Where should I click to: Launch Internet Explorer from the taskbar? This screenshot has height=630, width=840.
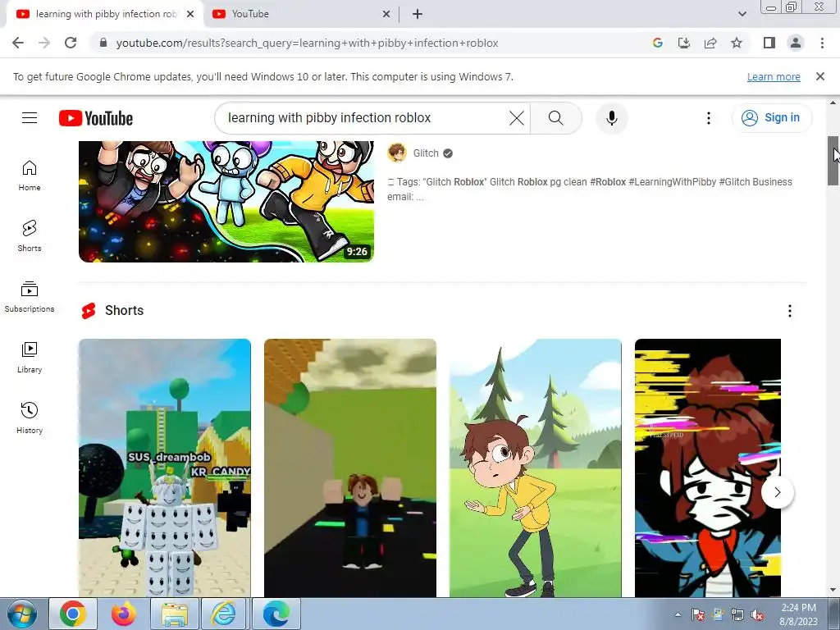[225, 614]
